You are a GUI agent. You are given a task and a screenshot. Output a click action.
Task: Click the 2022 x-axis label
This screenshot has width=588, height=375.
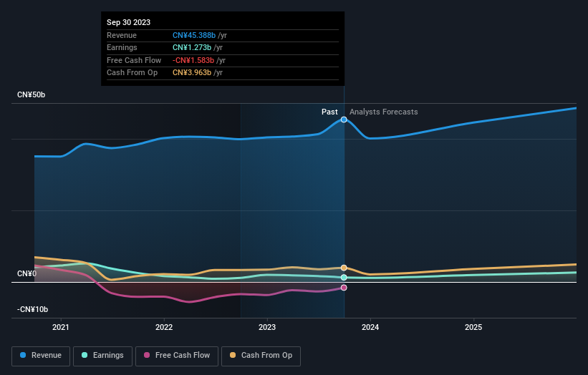(x=164, y=327)
